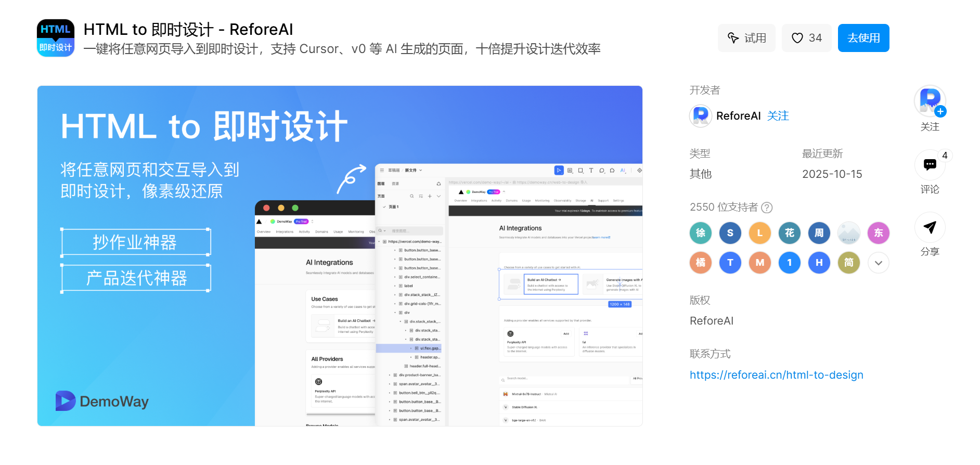The height and width of the screenshot is (465, 980).
Task: Click the HTML 即时设计 plugin logo
Action: point(56,38)
